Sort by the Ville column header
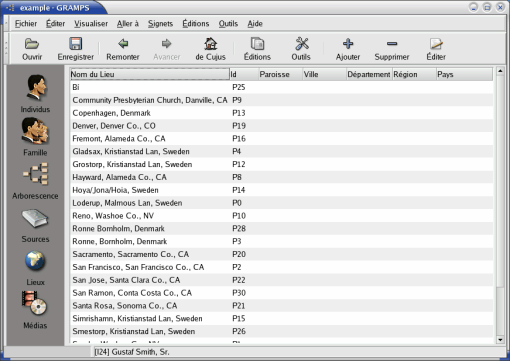This screenshot has width=510, height=361. click(x=324, y=74)
